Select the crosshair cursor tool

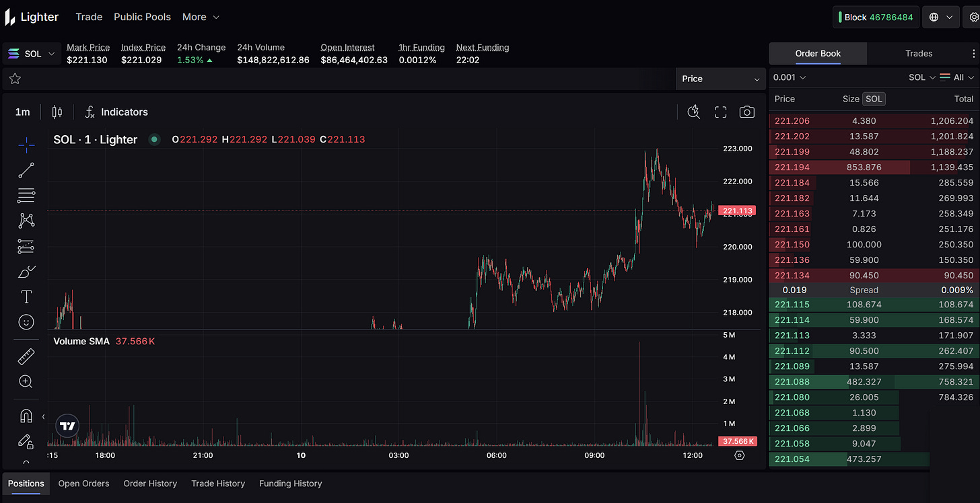[26, 144]
